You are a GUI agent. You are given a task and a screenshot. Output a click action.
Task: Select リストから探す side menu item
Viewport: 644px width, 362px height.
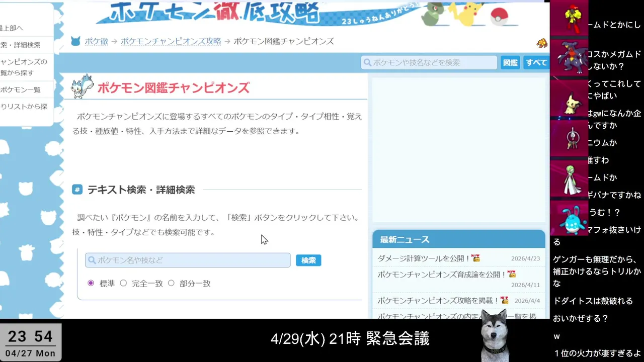point(24,107)
